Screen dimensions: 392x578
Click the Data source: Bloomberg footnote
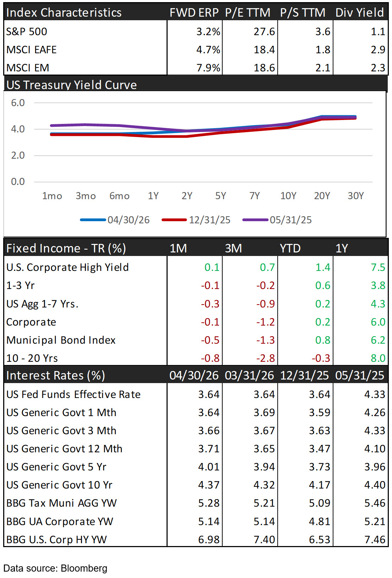pyautogui.click(x=55, y=568)
